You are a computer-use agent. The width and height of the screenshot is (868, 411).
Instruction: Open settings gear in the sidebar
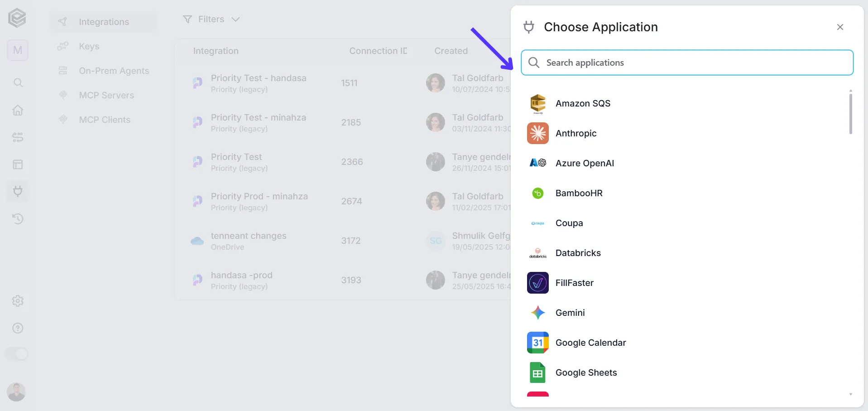pyautogui.click(x=18, y=301)
